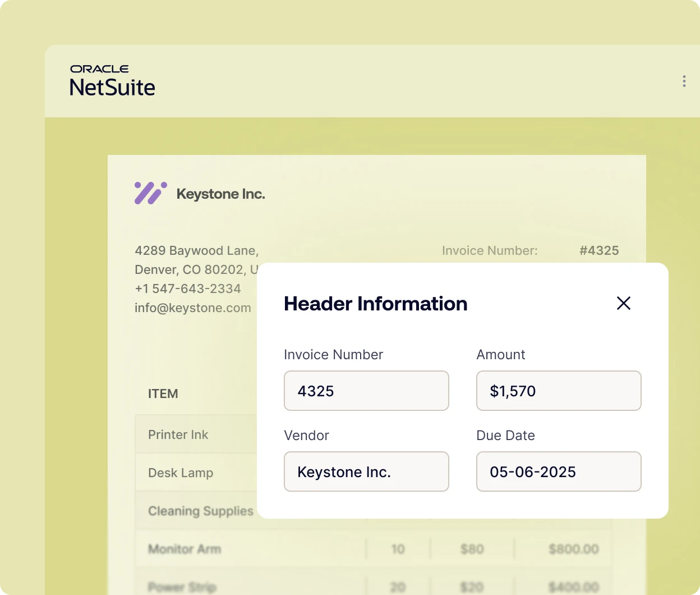This screenshot has width=700, height=595.
Task: Click the ITEM column header
Action: coord(163,394)
